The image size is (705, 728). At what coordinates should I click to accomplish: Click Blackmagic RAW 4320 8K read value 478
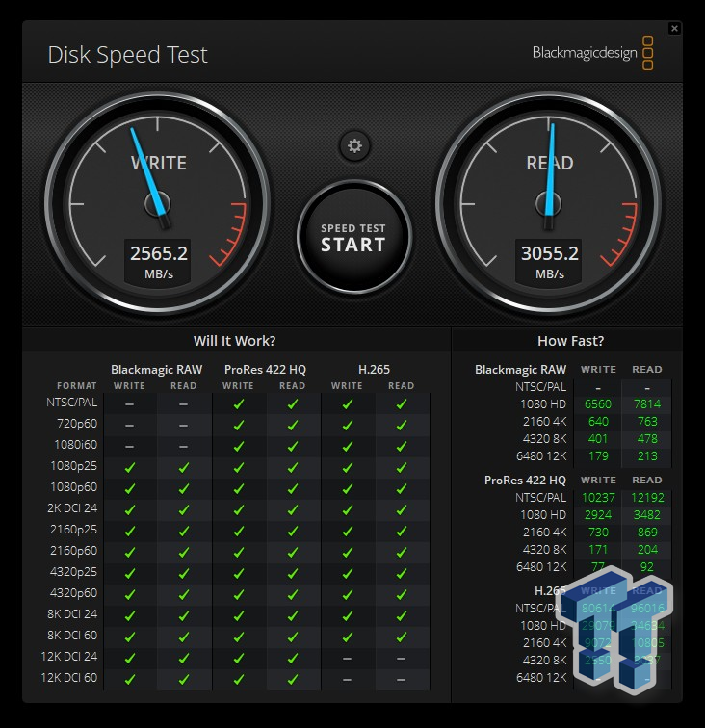pos(647,439)
